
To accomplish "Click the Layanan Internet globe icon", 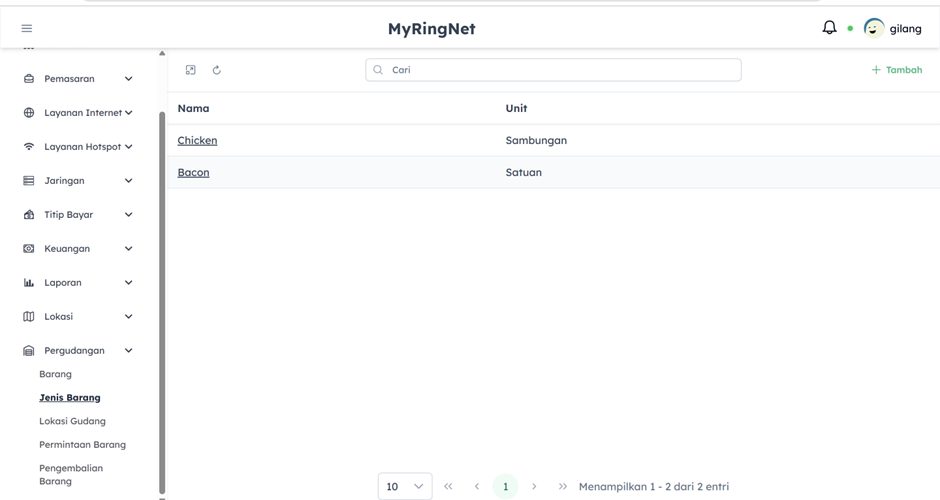I will tap(29, 113).
